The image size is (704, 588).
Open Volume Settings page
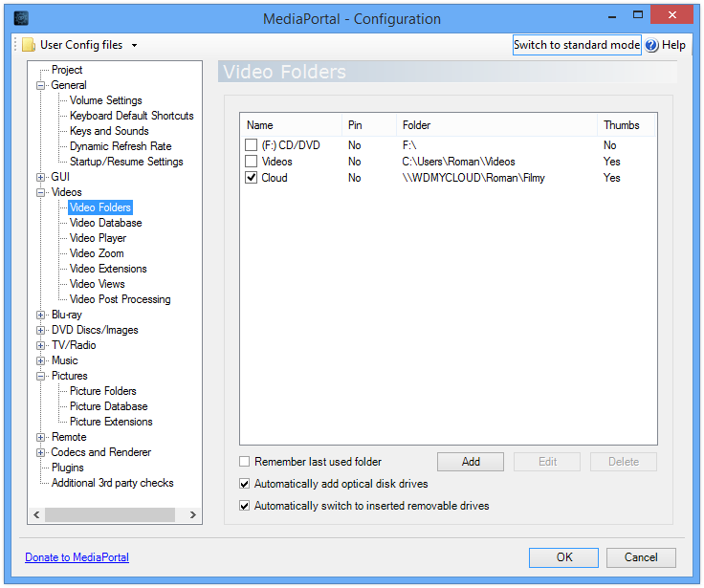pyautogui.click(x=106, y=100)
